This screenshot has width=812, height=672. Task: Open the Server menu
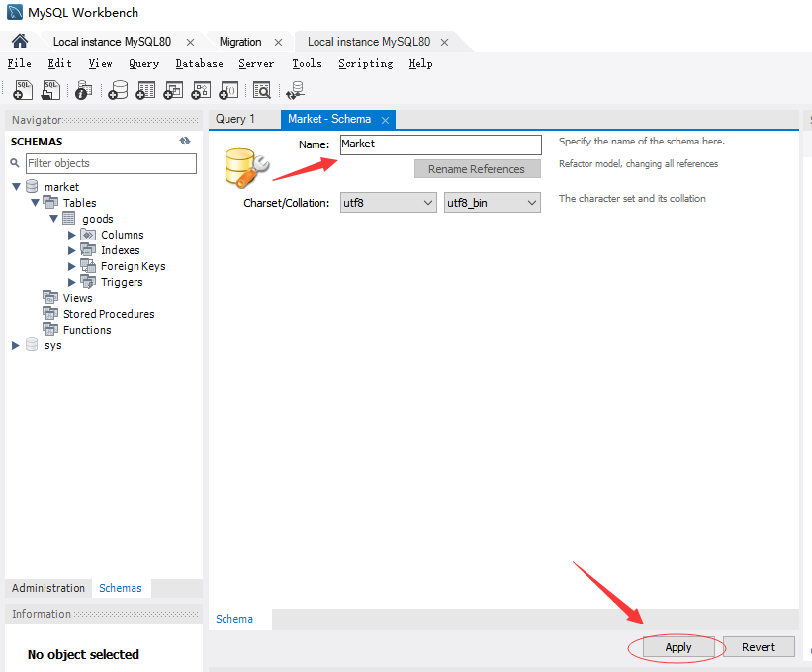click(x=256, y=63)
